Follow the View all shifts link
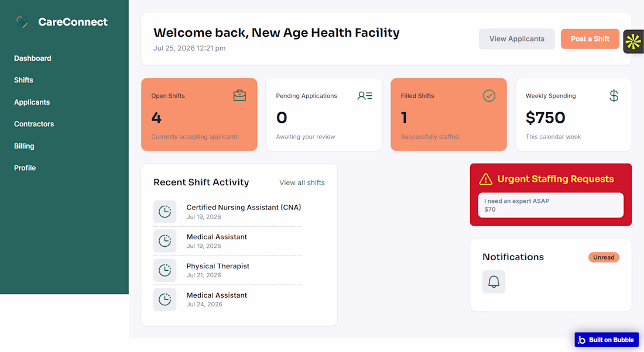This screenshot has height=352, width=644. [302, 182]
